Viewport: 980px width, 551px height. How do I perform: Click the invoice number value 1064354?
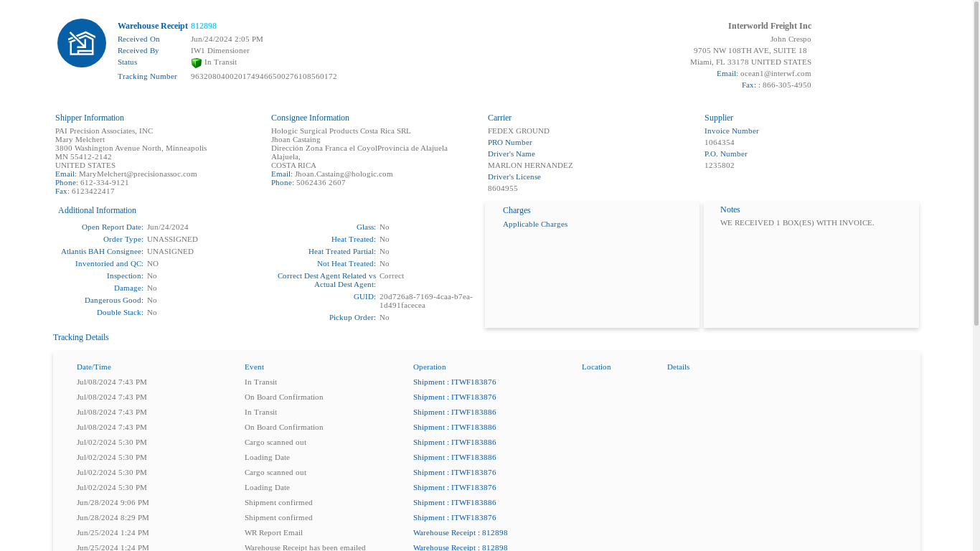pos(720,142)
